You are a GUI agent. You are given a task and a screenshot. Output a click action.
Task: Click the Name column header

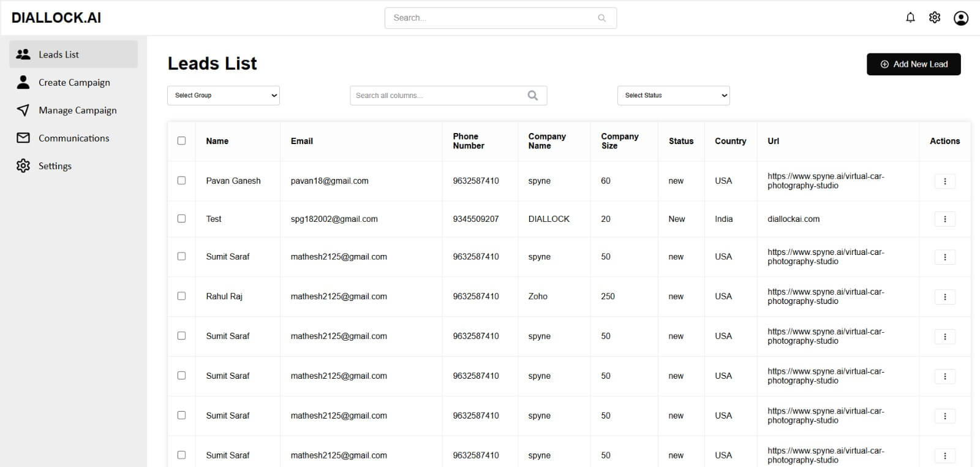coord(217,141)
